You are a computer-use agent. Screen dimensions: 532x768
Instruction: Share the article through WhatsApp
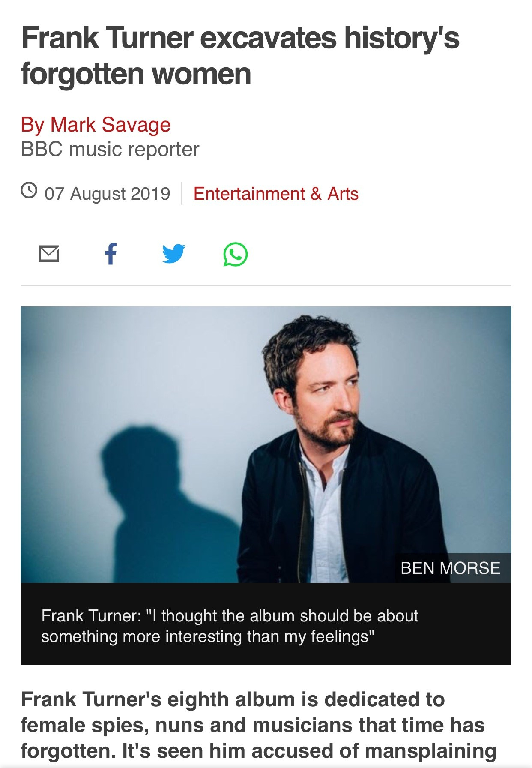(x=235, y=255)
